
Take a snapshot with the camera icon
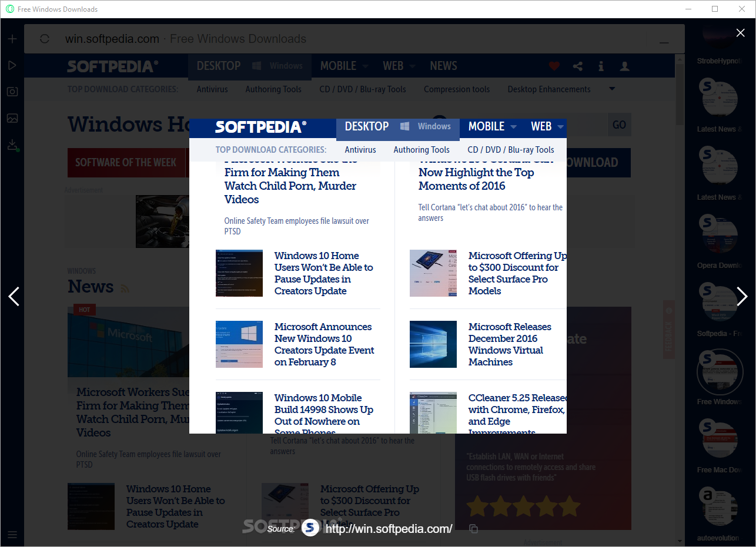[x=12, y=92]
